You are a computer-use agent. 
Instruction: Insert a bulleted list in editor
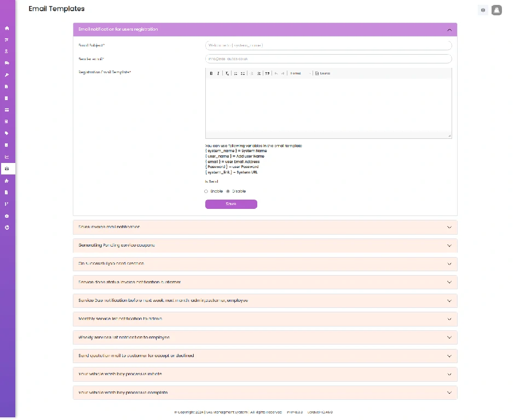(243, 73)
